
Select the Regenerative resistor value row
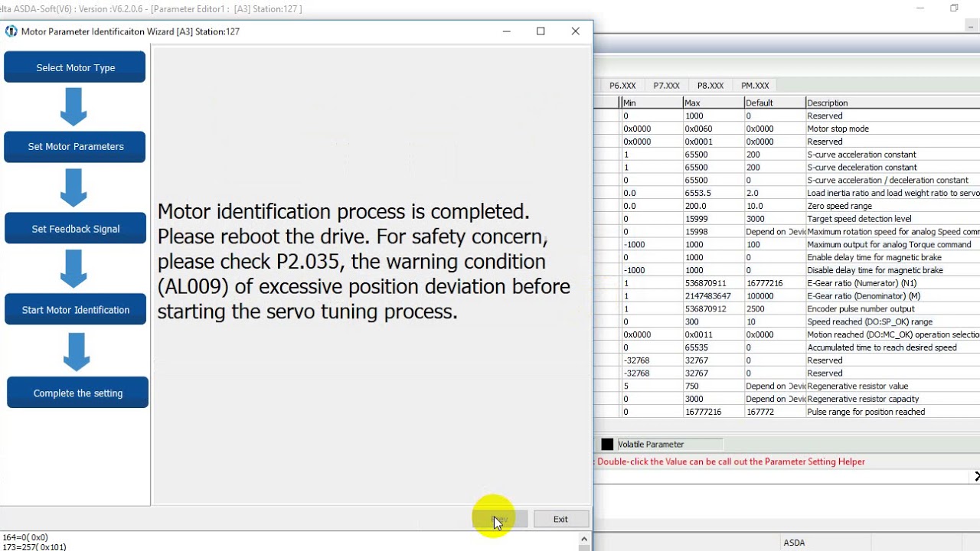[x=788, y=386]
